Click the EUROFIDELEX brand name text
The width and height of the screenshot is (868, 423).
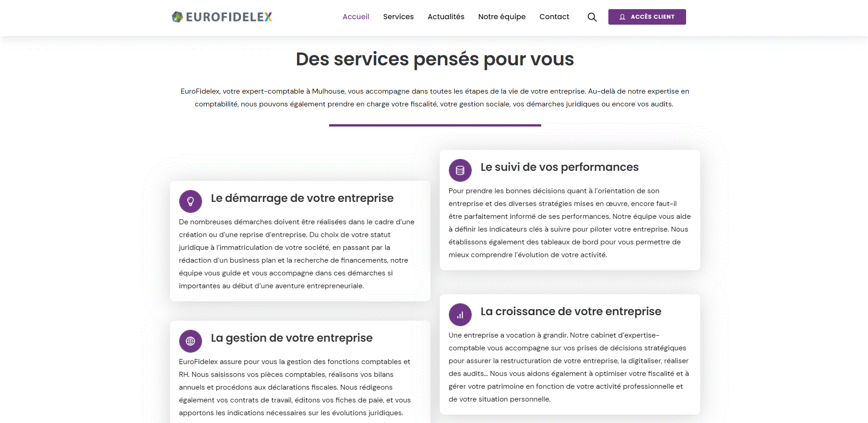pyautogui.click(x=229, y=17)
